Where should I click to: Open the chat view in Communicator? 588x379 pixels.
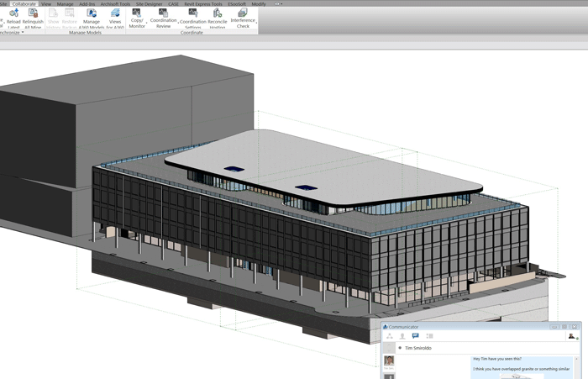(415, 336)
